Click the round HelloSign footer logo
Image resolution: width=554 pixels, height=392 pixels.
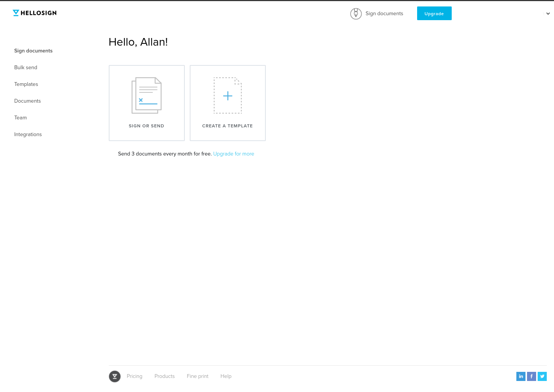115,376
